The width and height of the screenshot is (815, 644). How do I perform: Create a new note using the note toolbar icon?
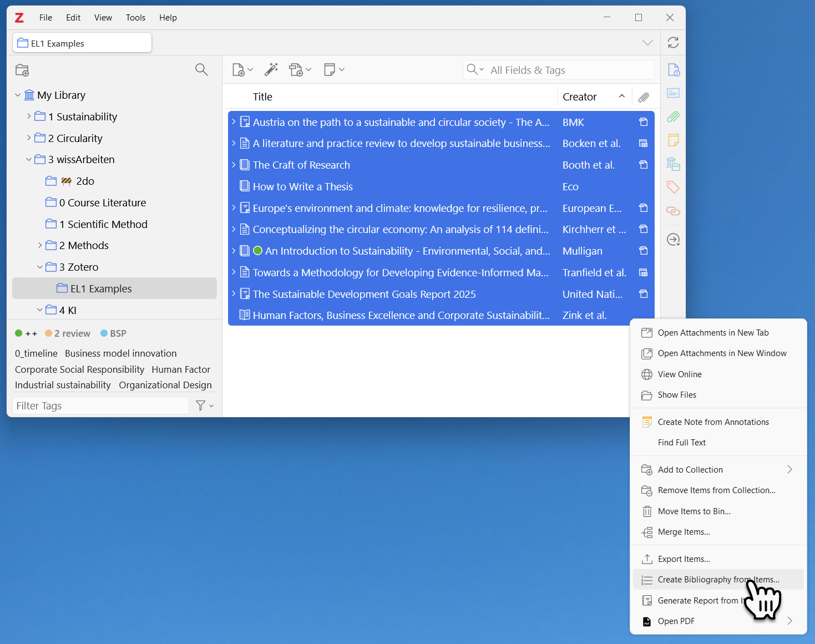tap(331, 69)
